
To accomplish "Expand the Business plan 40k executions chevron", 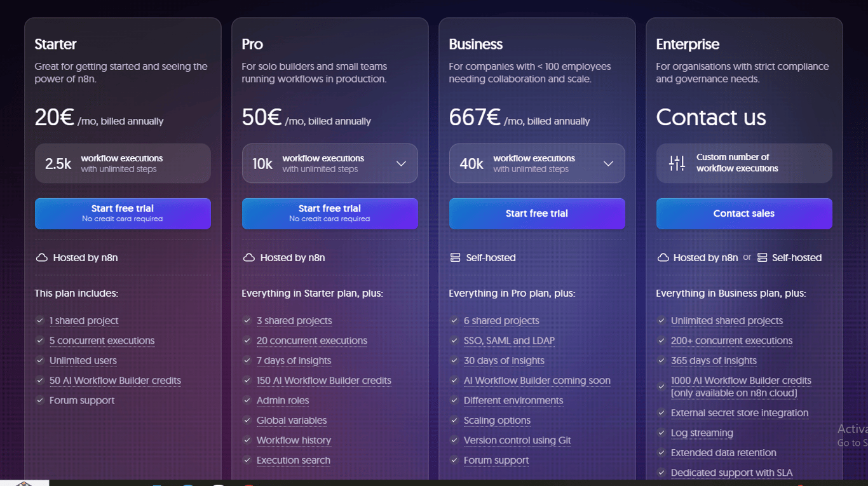I will pyautogui.click(x=608, y=163).
